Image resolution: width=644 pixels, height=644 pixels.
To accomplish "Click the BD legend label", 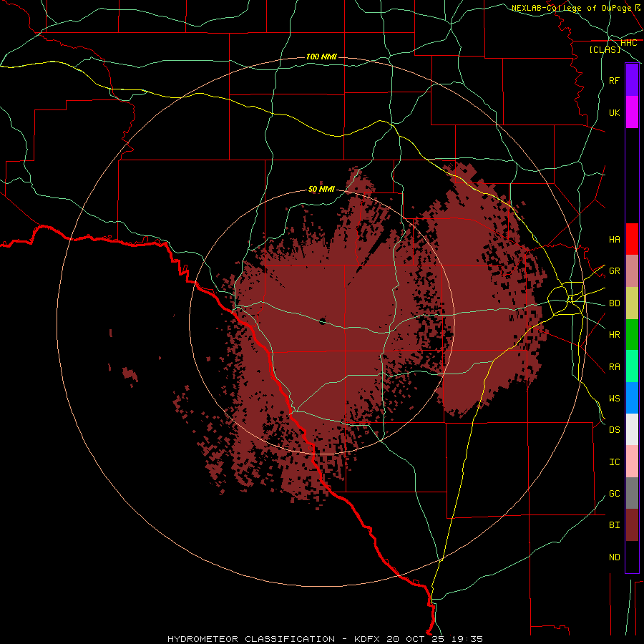I will tap(614, 303).
